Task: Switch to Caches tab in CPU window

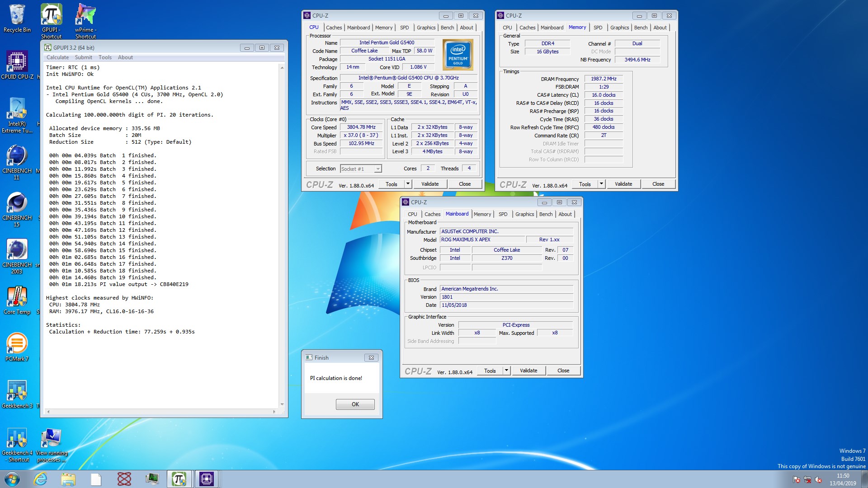Action: (334, 28)
